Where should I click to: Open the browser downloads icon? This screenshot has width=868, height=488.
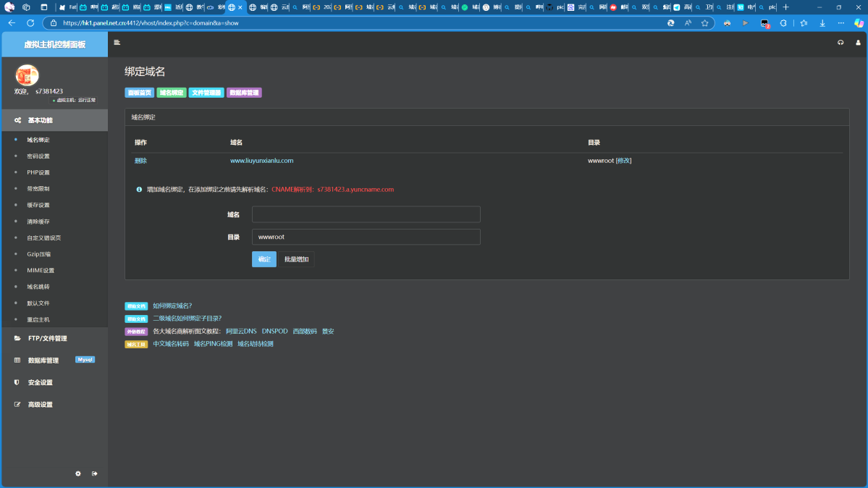coord(821,23)
